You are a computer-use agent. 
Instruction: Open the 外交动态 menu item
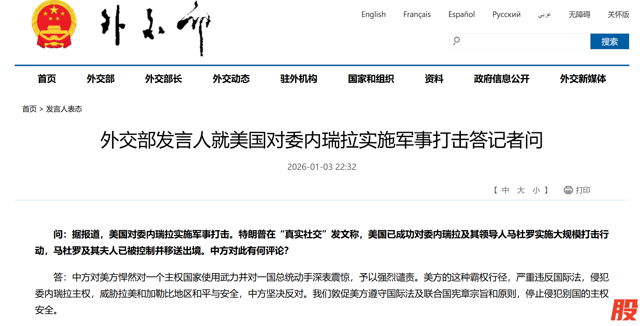pos(231,79)
